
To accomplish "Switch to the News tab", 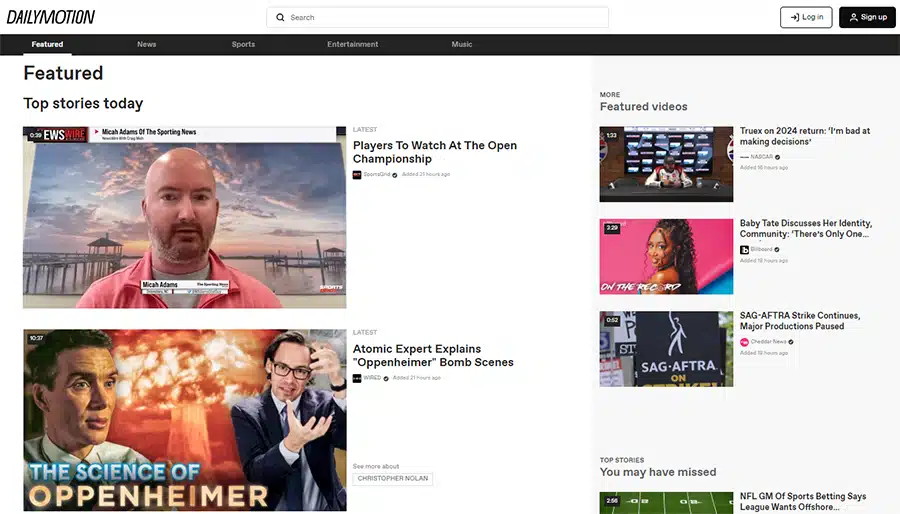I will click(146, 44).
